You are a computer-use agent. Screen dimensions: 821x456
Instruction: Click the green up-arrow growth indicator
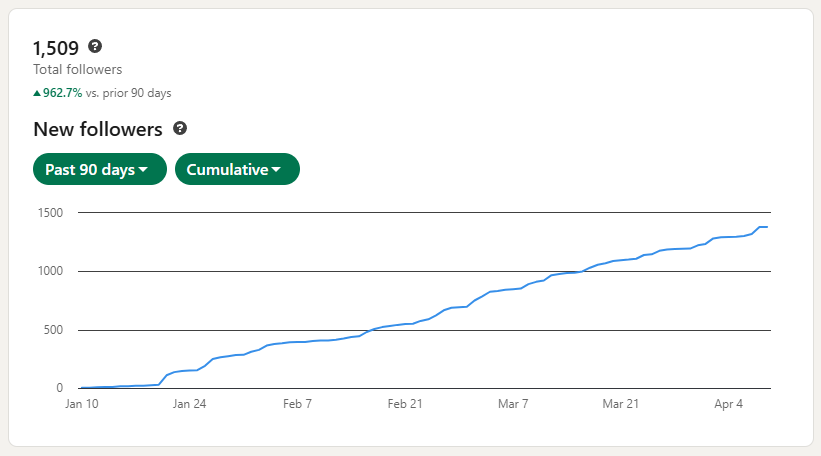[37, 93]
